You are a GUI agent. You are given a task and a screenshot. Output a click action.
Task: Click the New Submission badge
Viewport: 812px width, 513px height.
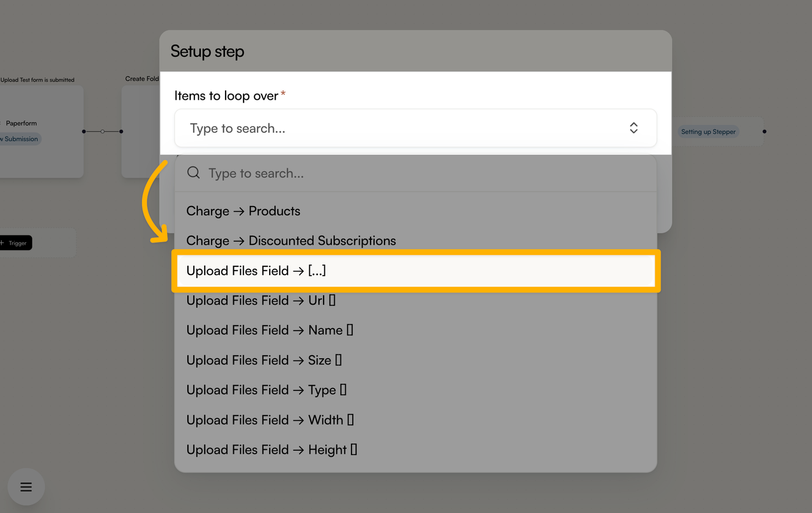coord(20,139)
